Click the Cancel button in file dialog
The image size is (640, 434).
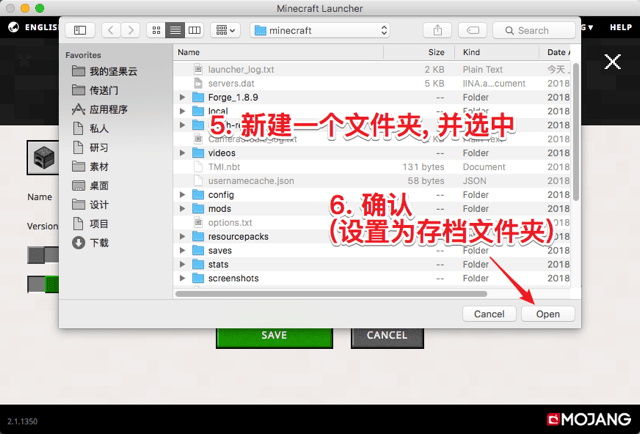pos(489,314)
